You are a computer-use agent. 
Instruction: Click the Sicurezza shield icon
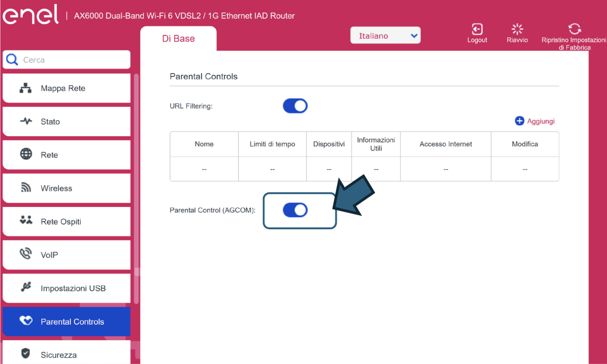coord(26,353)
